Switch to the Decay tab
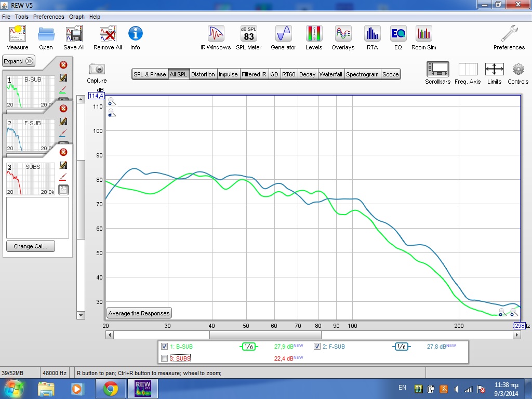 308,74
